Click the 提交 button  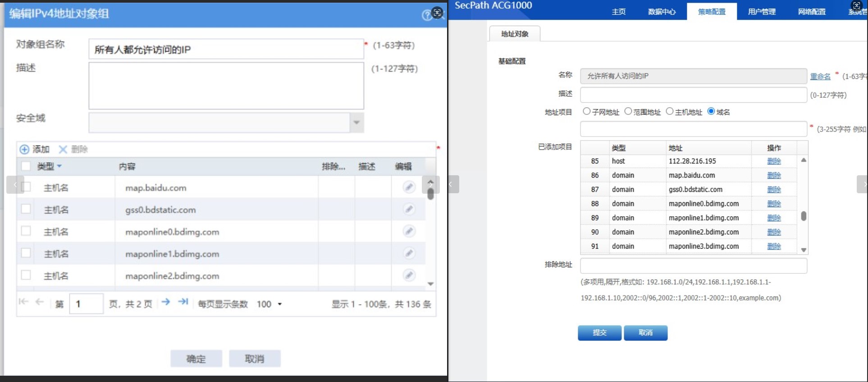[x=599, y=332]
